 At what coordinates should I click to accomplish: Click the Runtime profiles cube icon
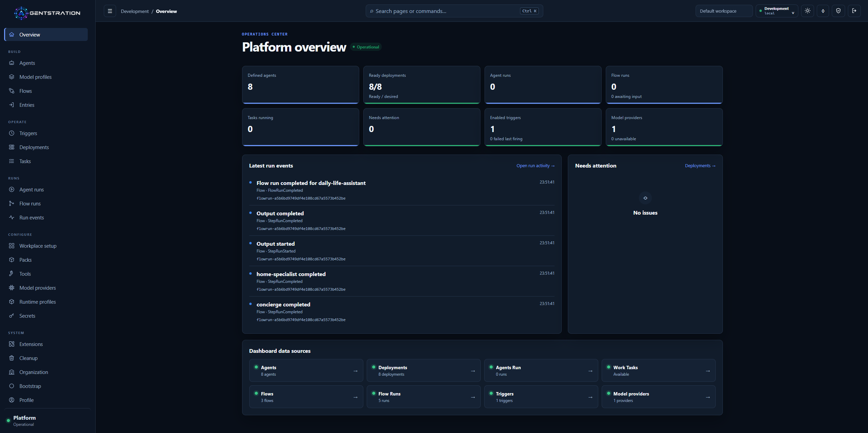coord(12,302)
